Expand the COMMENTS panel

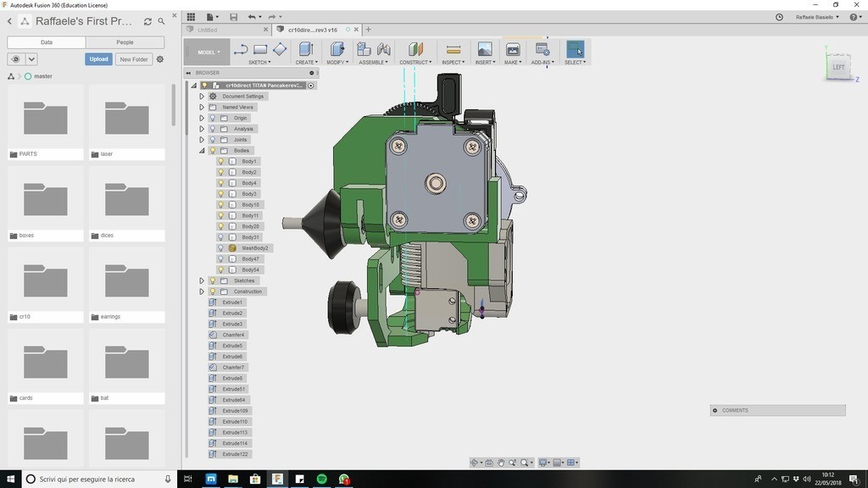coord(715,411)
